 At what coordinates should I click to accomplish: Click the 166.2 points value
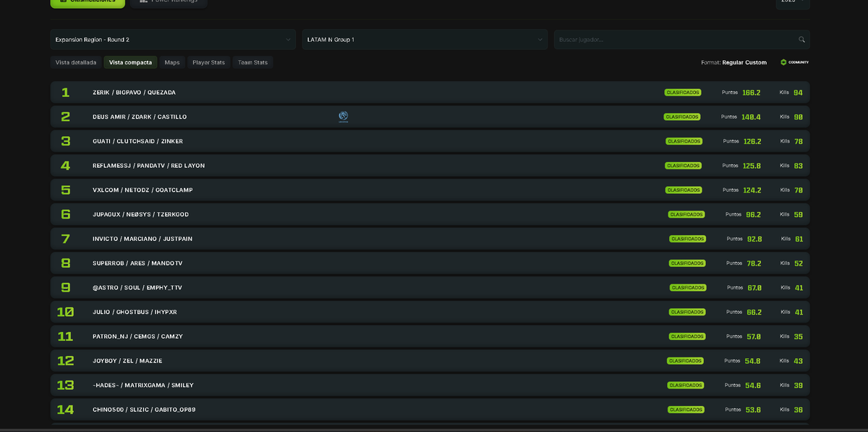(752, 93)
